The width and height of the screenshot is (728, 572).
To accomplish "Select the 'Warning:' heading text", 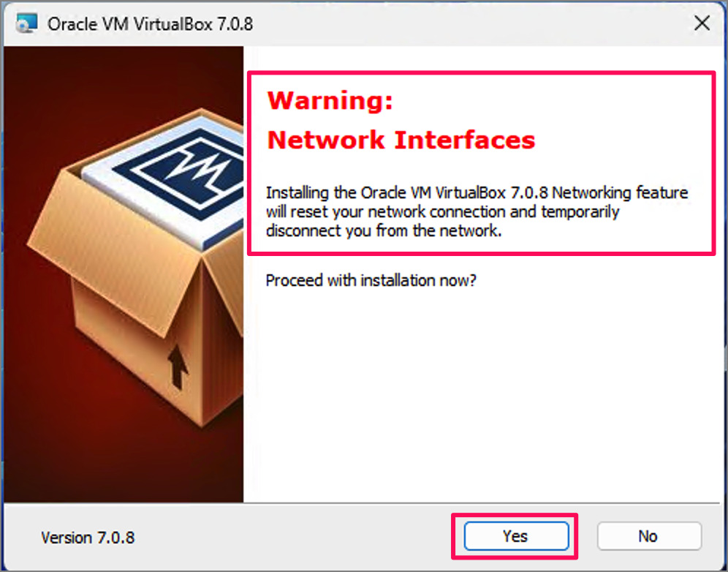I will pos(329,100).
